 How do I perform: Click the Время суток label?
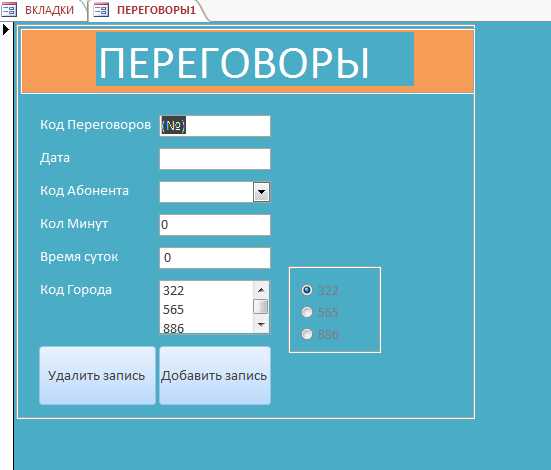[79, 257]
